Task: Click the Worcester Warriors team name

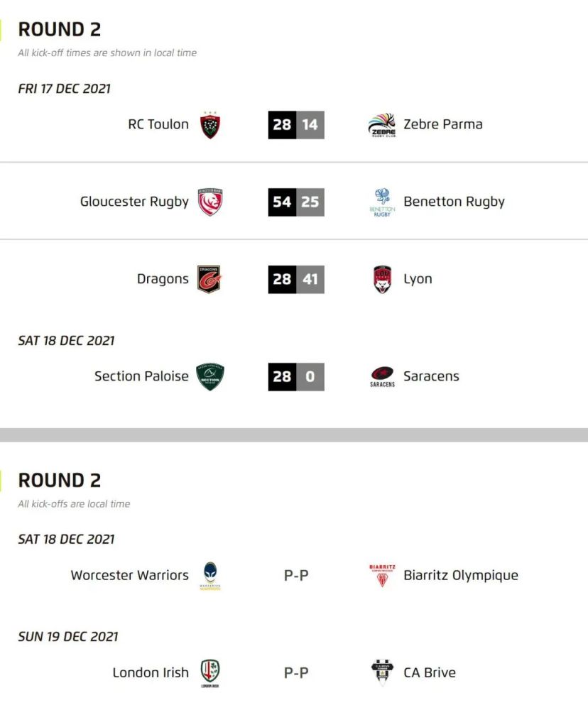Action: (x=129, y=575)
